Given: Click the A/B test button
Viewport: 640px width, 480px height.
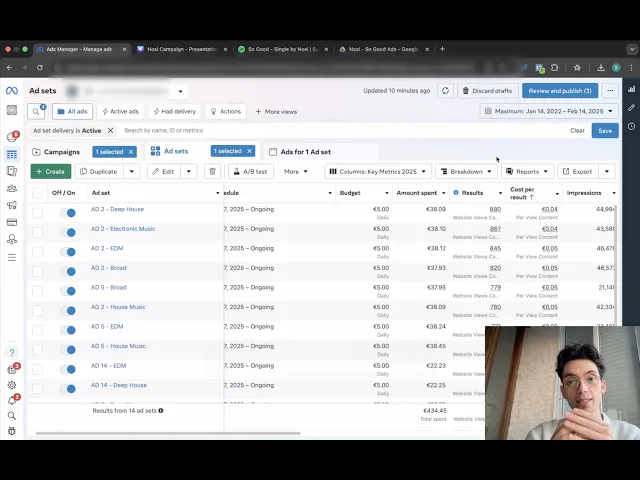Looking at the screenshot, I should tap(251, 171).
